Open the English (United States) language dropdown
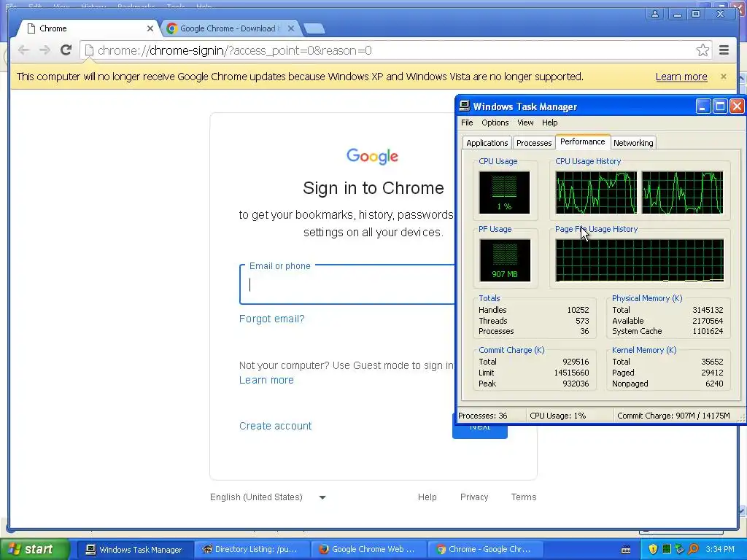This screenshot has width=747, height=560. [268, 497]
